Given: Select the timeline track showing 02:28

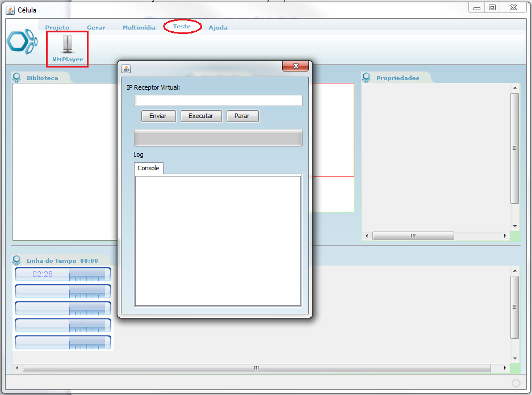Looking at the screenshot, I should pos(63,274).
